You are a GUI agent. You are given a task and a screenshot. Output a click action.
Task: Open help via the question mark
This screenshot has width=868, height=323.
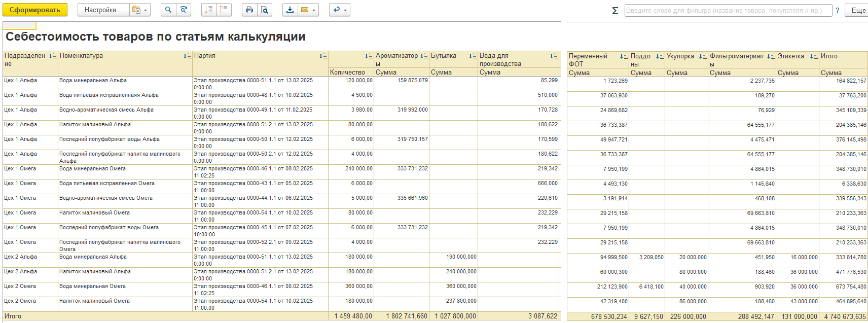pos(837,11)
